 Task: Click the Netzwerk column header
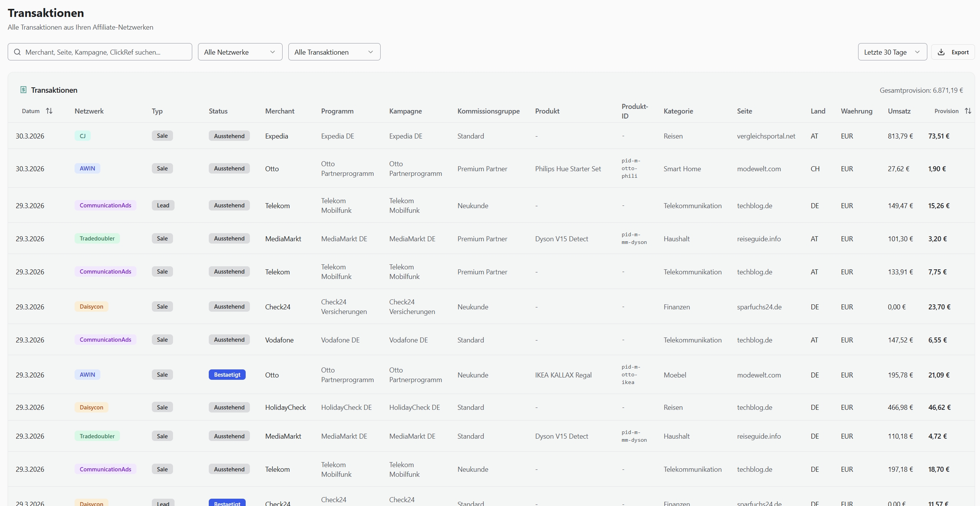89,111
